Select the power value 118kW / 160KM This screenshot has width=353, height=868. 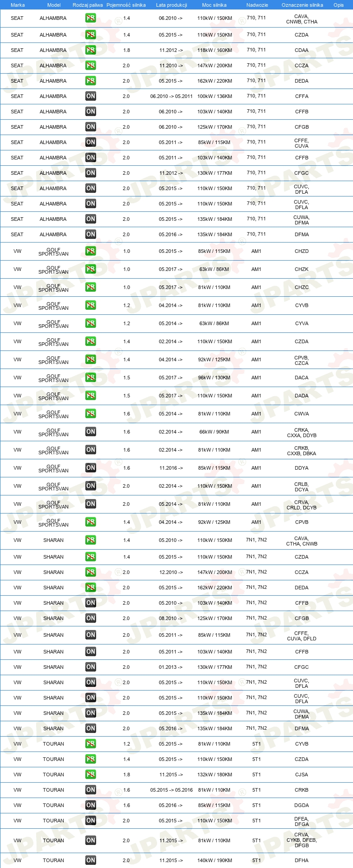pyautogui.click(x=215, y=50)
